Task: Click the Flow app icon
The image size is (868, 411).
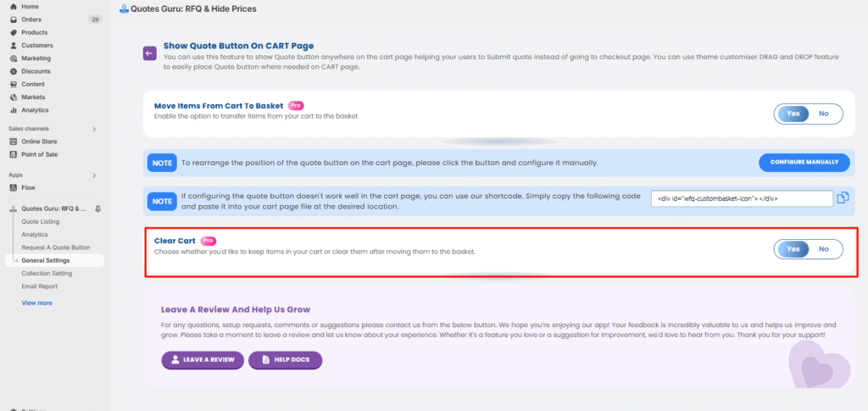Action: point(14,187)
